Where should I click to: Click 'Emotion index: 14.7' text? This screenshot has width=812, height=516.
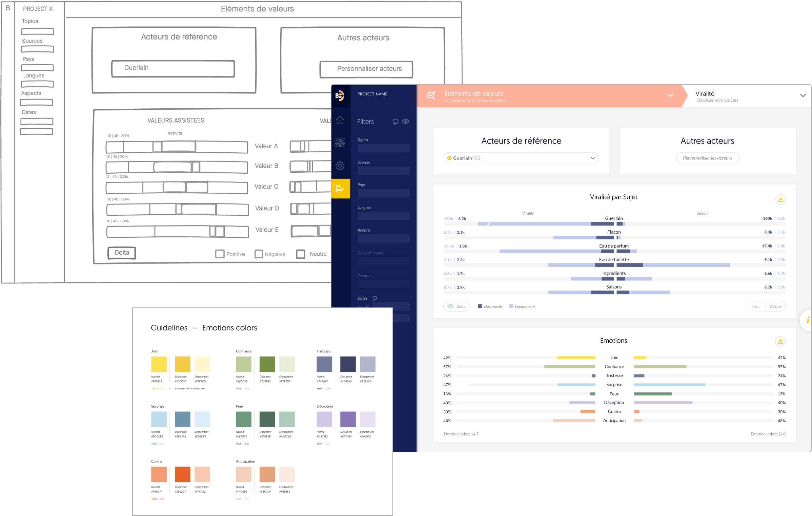pos(461,434)
